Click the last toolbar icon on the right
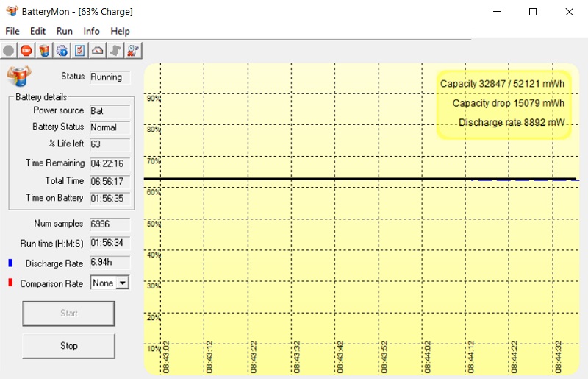This screenshot has height=379, width=588. tap(133, 51)
